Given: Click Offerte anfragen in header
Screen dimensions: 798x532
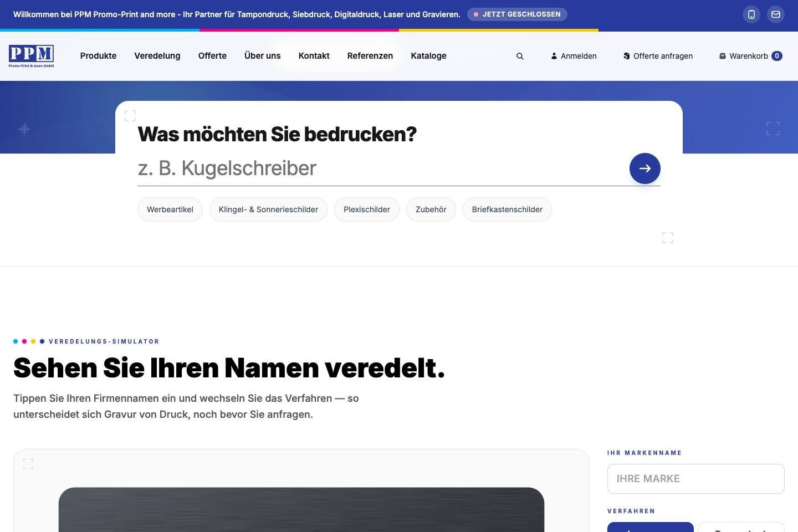Looking at the screenshot, I should (x=658, y=56).
